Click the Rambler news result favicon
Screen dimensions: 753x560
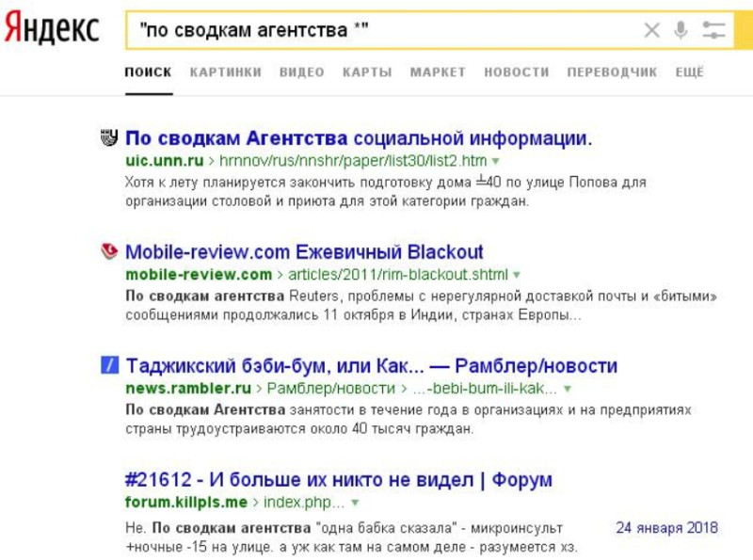[x=109, y=365]
